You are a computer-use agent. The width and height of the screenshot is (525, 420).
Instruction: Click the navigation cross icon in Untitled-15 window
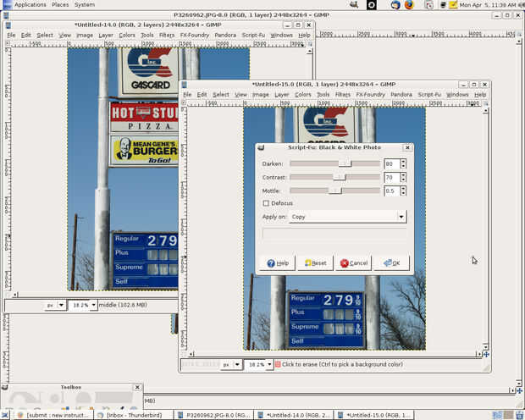click(486, 354)
